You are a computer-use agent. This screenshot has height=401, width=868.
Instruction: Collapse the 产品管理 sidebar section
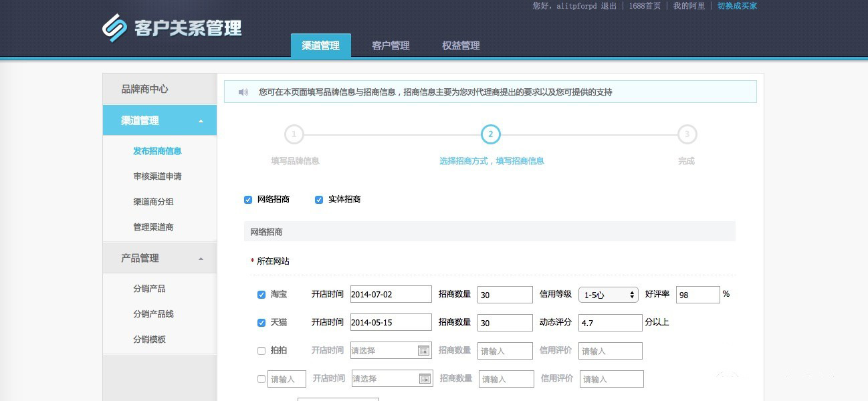201,259
